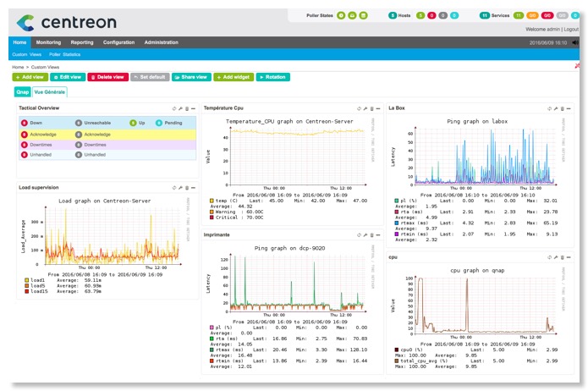Minimize the La Box widget
The height and width of the screenshot is (391, 588).
(567, 108)
